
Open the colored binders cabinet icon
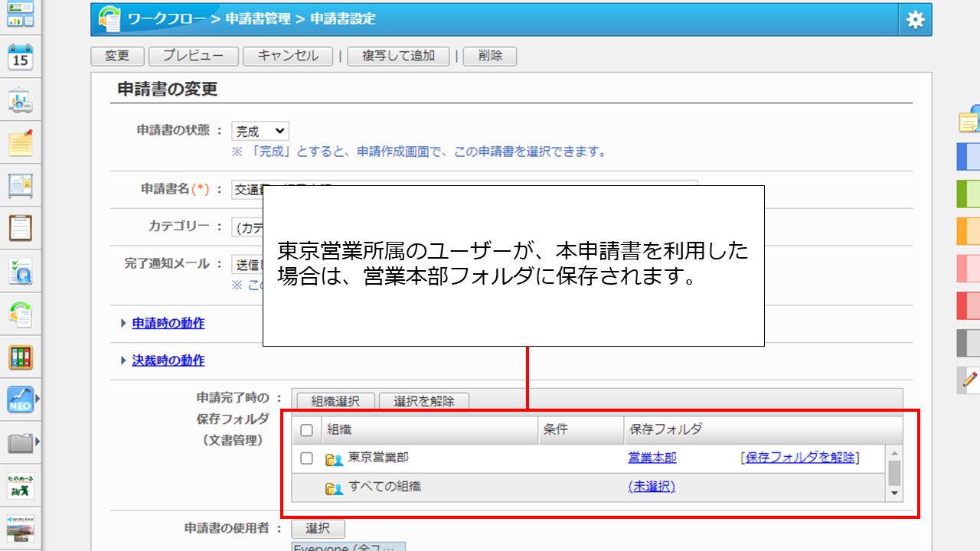pos(21,357)
